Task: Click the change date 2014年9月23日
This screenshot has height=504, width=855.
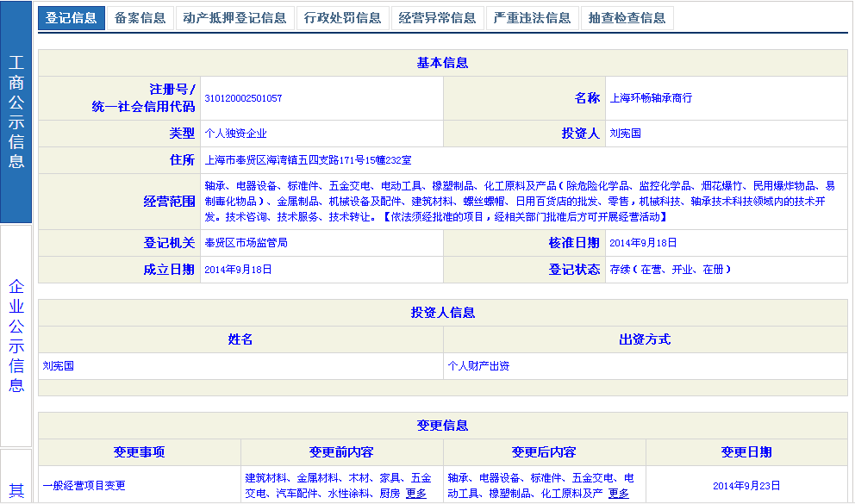Action: click(x=746, y=486)
